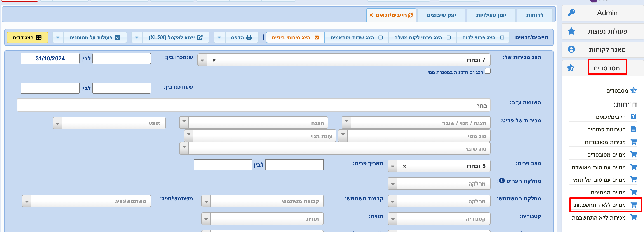Click the outlined star icon beside מסבסדים header
Viewport: 644px width, 232px height.
point(571,68)
